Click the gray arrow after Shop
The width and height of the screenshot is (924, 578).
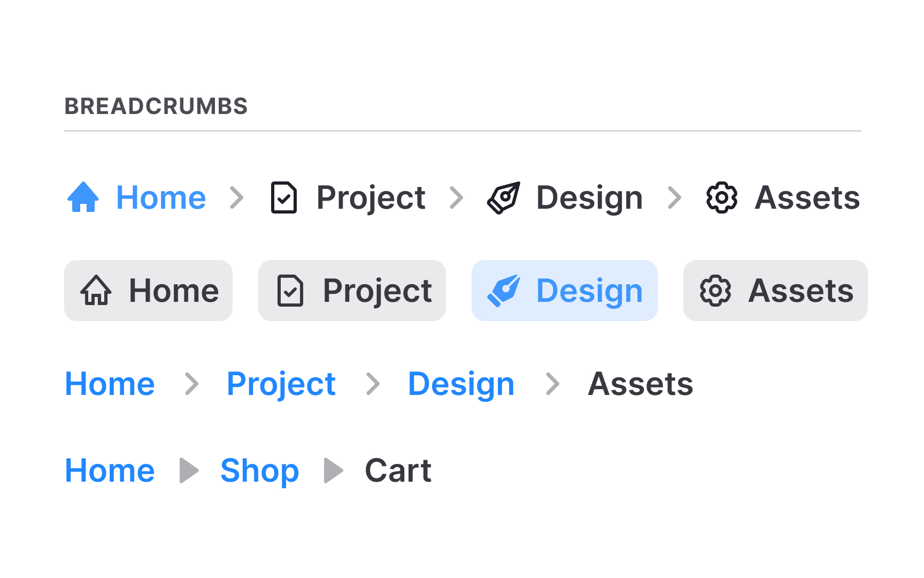click(334, 470)
